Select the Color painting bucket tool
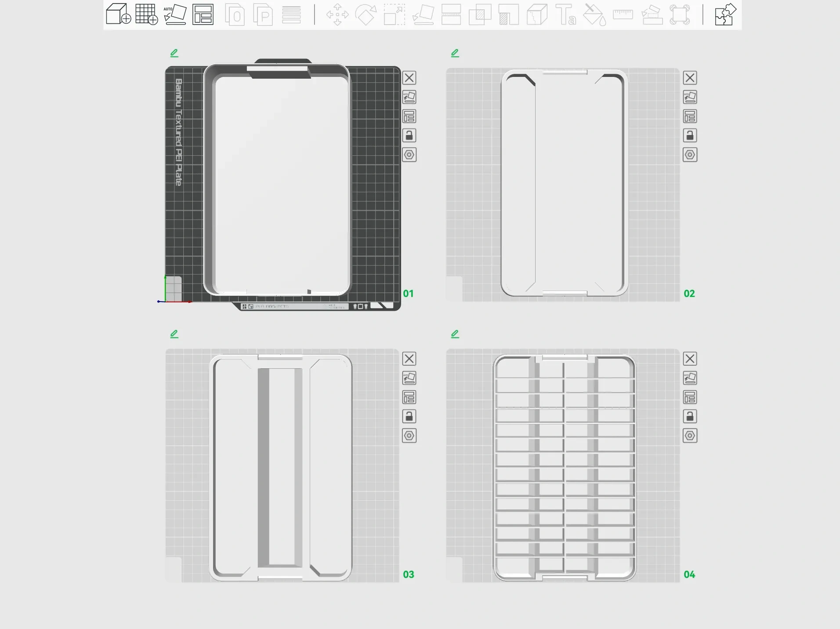Screen dimensions: 840x629 (x=594, y=15)
